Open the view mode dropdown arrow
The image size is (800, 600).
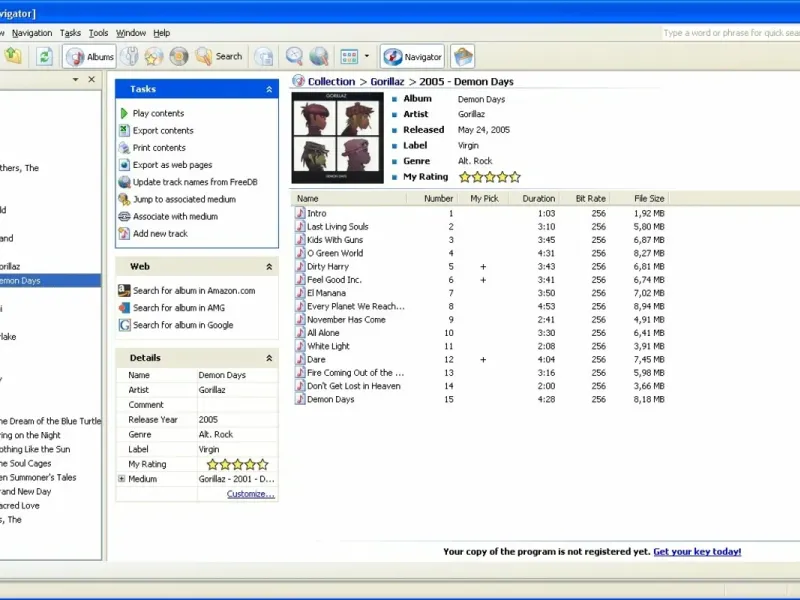tap(366, 56)
